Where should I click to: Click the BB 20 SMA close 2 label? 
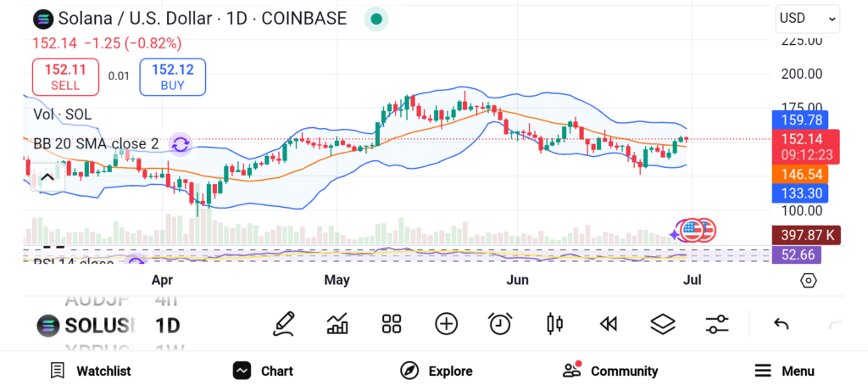click(96, 144)
